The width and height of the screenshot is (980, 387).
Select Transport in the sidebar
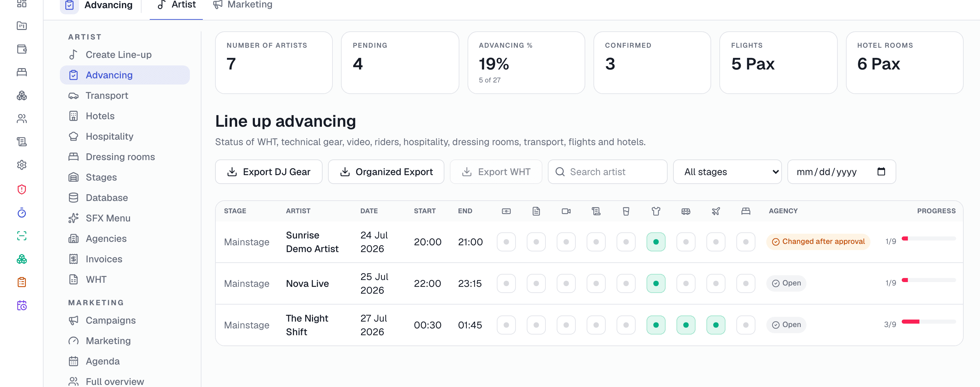pos(125,96)
